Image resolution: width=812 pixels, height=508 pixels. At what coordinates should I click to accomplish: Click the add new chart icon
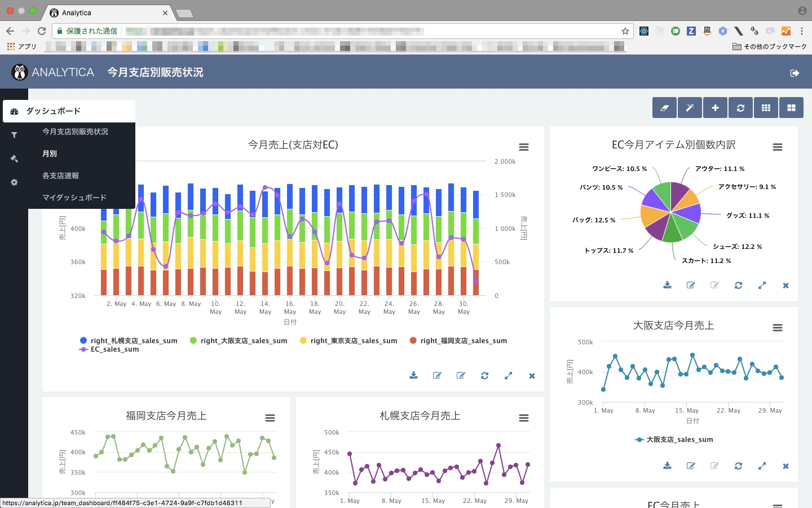715,107
